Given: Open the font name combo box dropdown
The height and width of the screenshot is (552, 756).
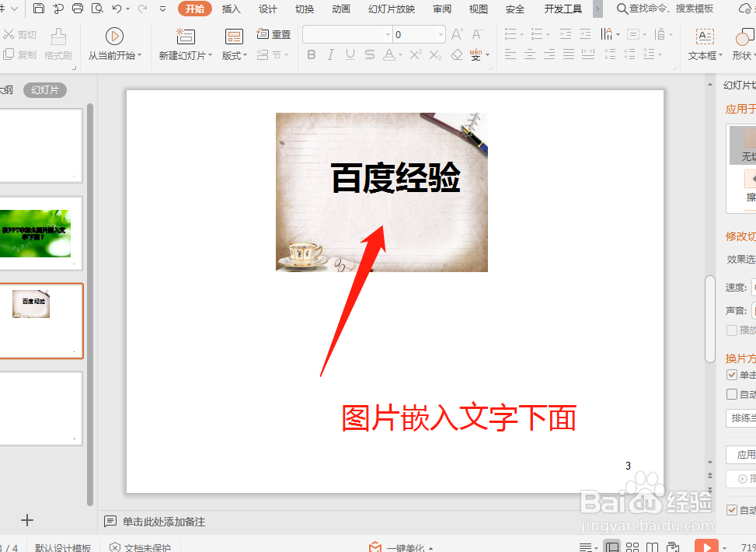Looking at the screenshot, I should (x=388, y=35).
